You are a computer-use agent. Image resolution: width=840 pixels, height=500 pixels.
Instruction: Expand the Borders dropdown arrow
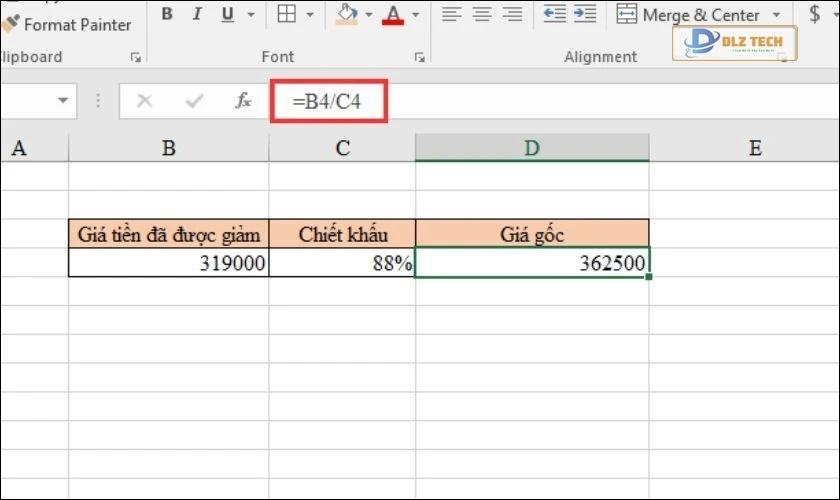pyautogui.click(x=310, y=14)
